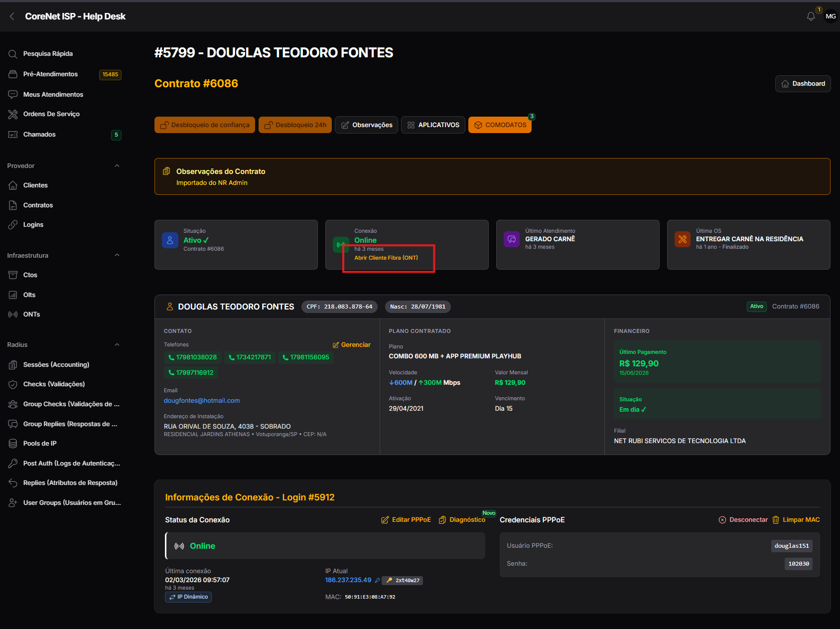840x629 pixels.
Task: Click MAC address 50:91:E3:08:A7:92
Action: (370, 597)
